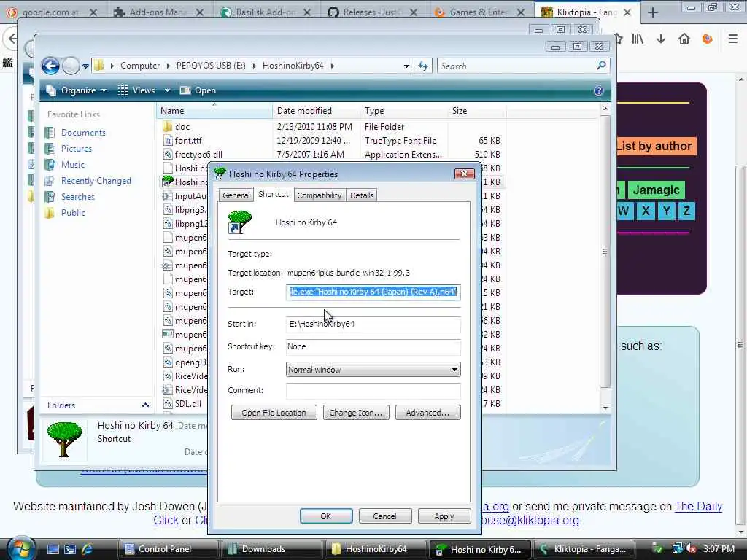The height and width of the screenshot is (560, 747).
Task: Switch to the Control Panel taskbar button
Action: click(169, 549)
